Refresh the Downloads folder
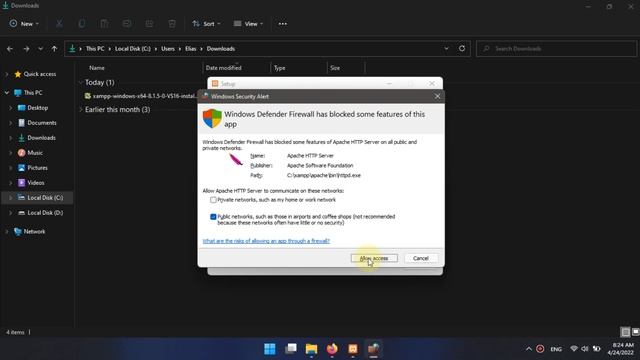The width and height of the screenshot is (640, 360). pos(462,49)
